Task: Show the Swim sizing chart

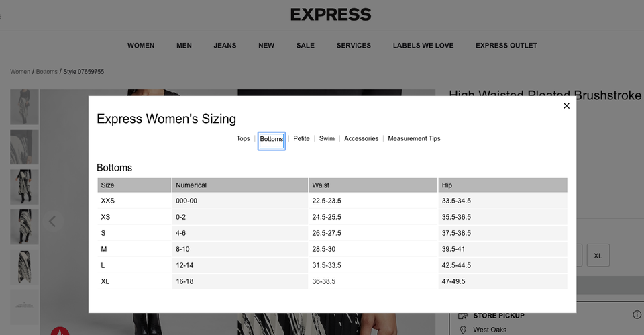Action: (327, 139)
